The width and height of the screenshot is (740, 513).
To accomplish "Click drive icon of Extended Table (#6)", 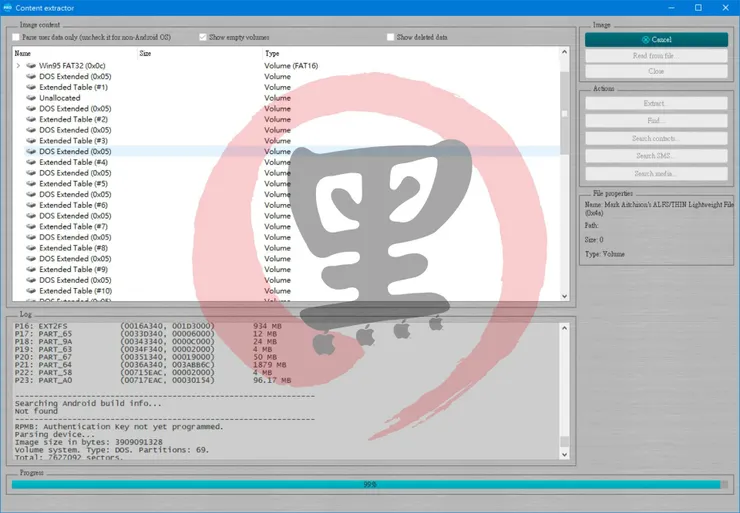I will point(31,205).
